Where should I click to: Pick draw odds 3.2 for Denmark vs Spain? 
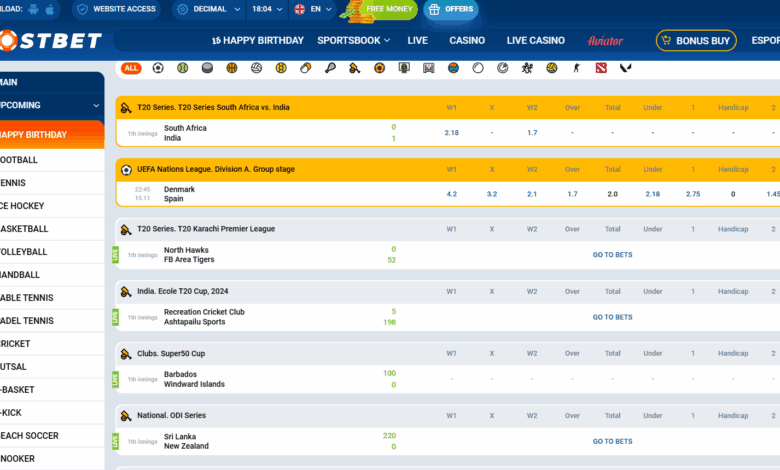[x=492, y=194]
